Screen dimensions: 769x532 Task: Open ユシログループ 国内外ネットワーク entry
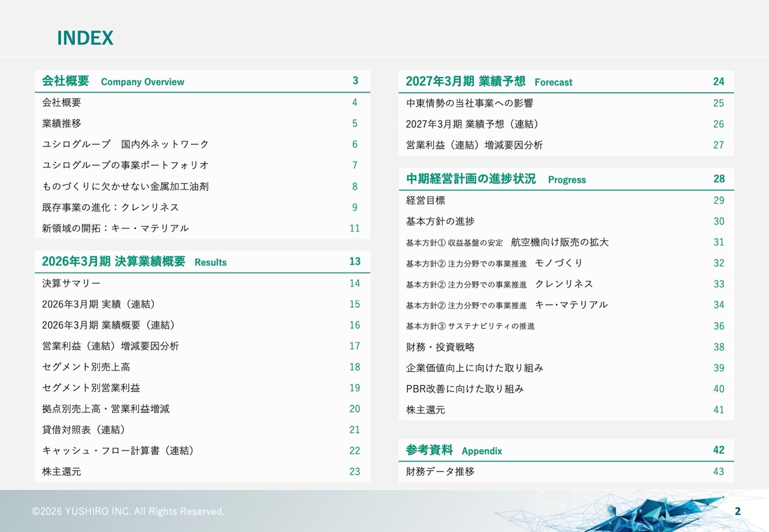pos(202,145)
